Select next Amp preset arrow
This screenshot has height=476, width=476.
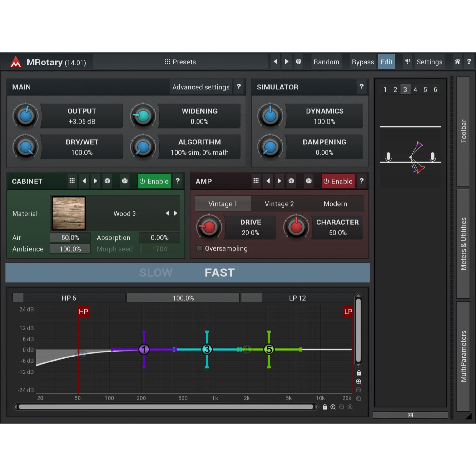(x=279, y=181)
